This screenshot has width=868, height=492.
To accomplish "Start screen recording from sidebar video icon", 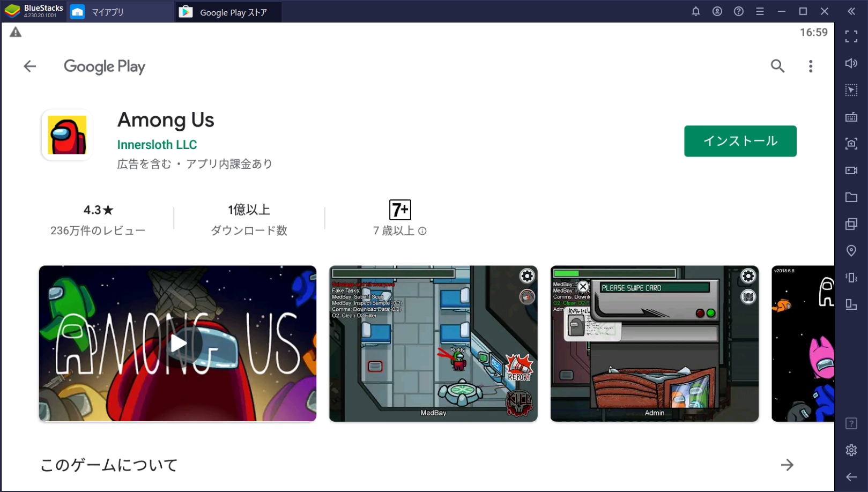I will (x=851, y=170).
